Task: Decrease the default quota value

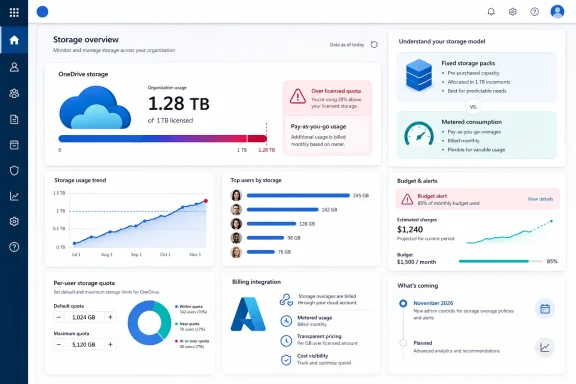Action: tap(59, 317)
